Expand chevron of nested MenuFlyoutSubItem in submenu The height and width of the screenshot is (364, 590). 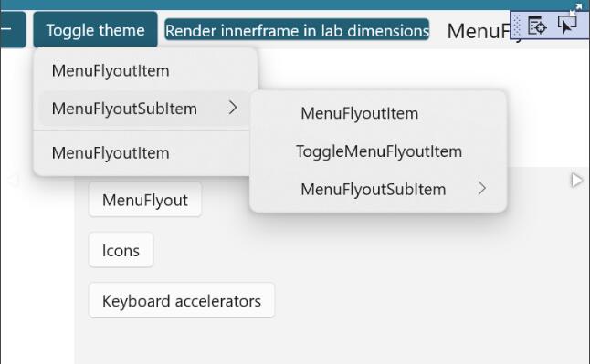(482, 189)
